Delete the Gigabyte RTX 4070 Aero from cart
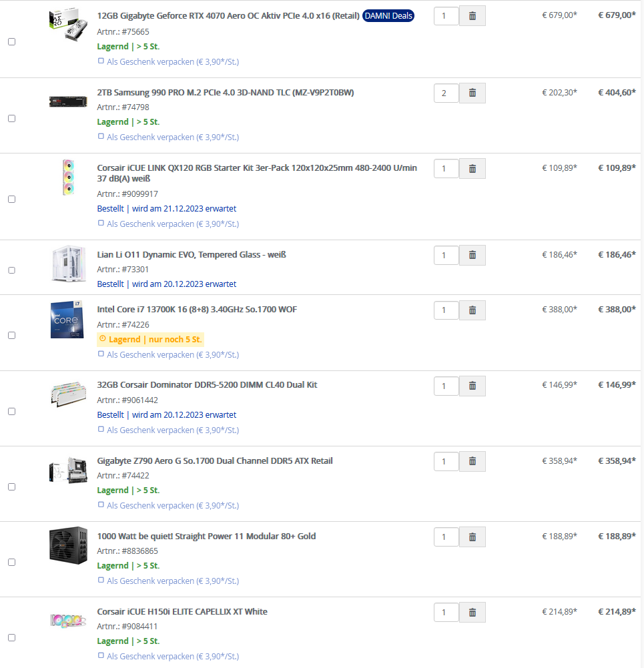 (x=472, y=16)
